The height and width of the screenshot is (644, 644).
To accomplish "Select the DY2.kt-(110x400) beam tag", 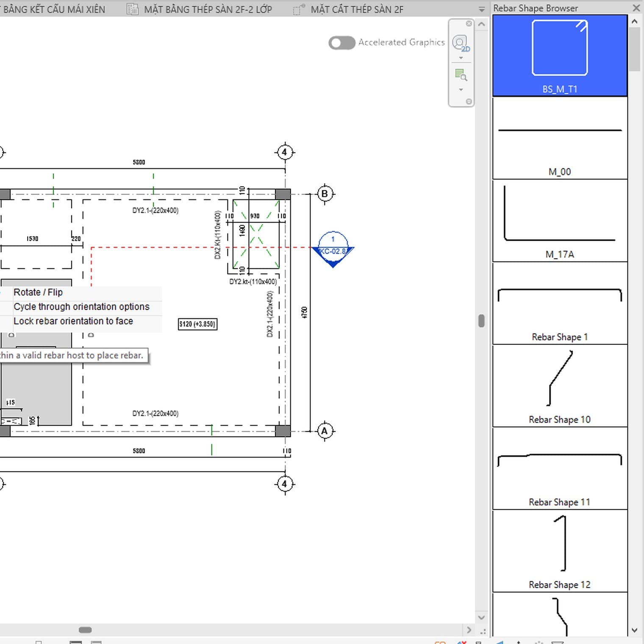I will point(253,282).
